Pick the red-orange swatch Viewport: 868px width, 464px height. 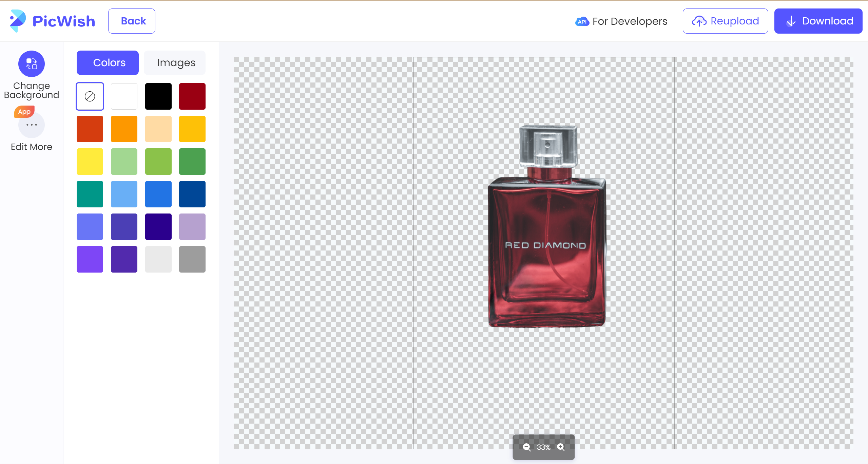pos(90,129)
